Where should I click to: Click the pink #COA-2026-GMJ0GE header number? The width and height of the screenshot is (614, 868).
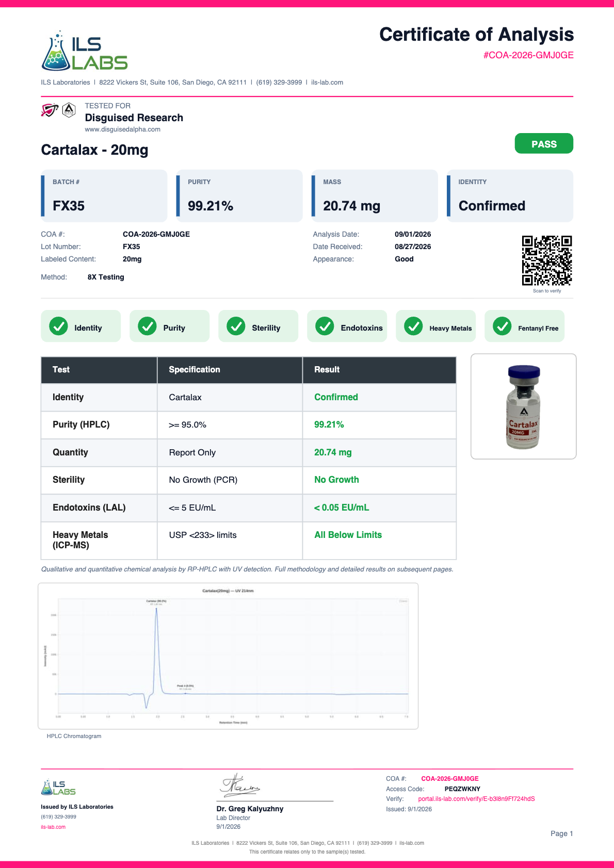click(x=528, y=55)
